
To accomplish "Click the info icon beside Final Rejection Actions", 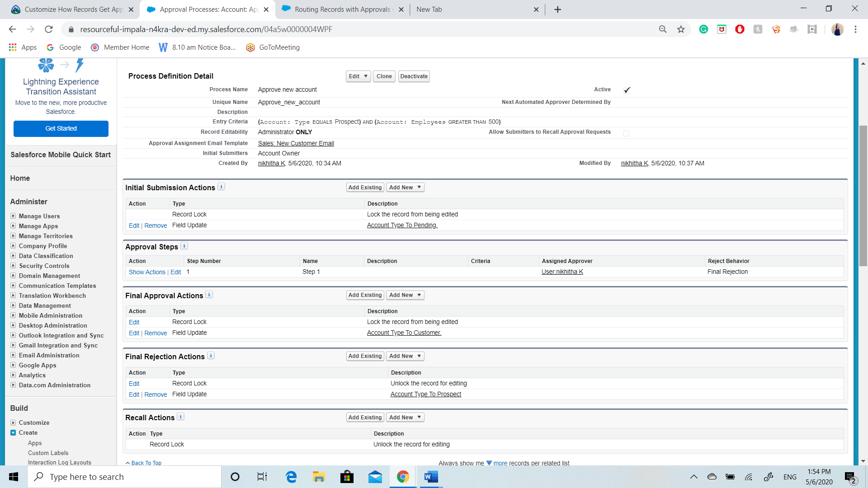I will pos(211,356).
